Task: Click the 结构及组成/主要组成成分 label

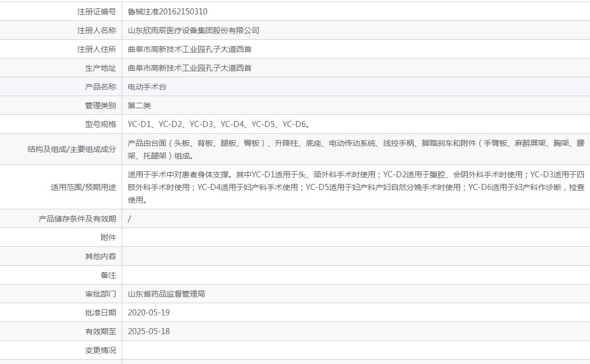Action: [x=71, y=149]
